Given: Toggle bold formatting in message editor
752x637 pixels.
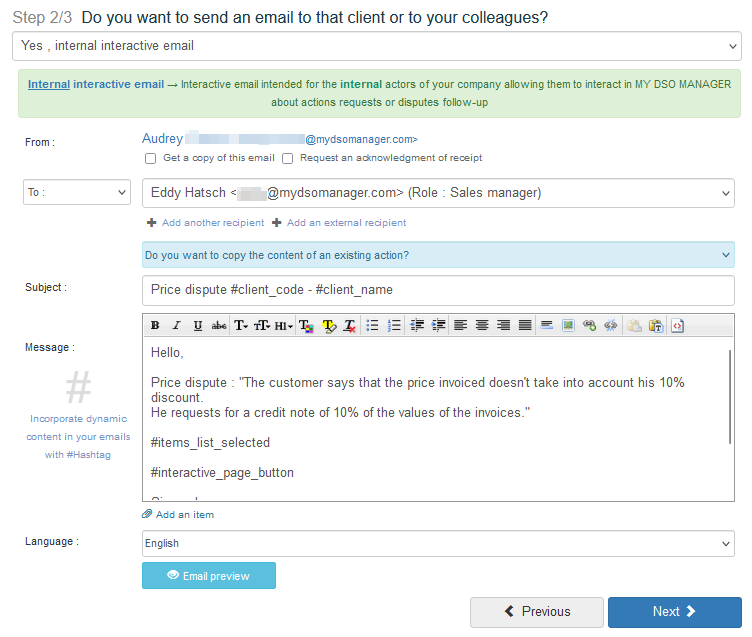Looking at the screenshot, I should pyautogui.click(x=155, y=326).
